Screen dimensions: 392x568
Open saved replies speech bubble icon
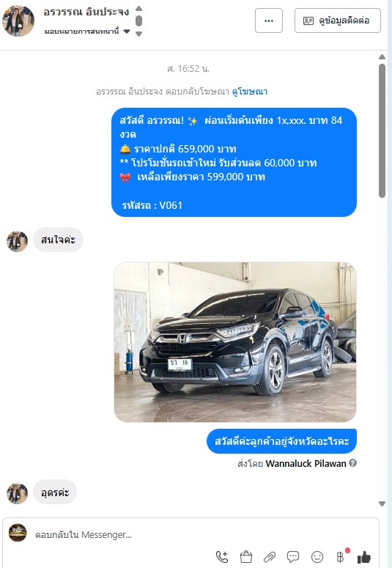click(293, 557)
